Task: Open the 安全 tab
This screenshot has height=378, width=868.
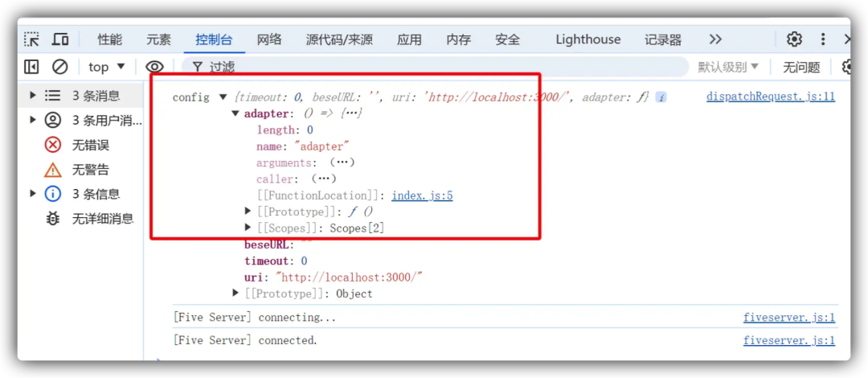Action: pyautogui.click(x=508, y=39)
